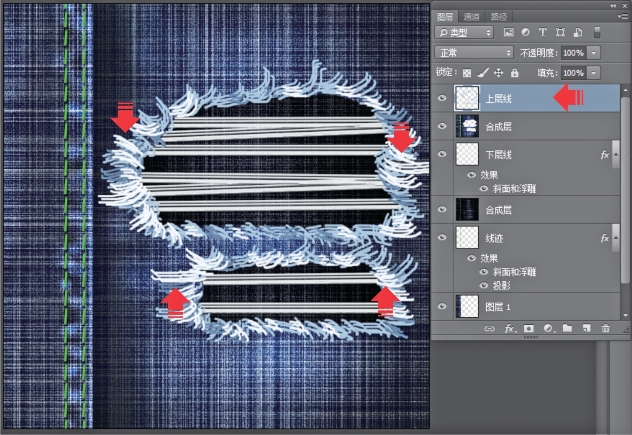Collapse effects list of 线迹 layer
This screenshot has height=435, width=632.
click(615, 238)
